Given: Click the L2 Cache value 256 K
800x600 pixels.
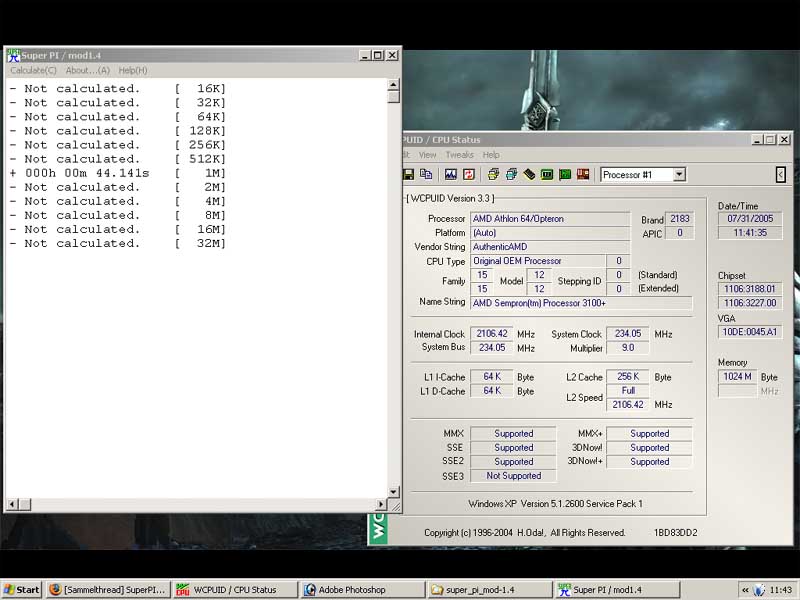Looking at the screenshot, I should click(x=628, y=377).
